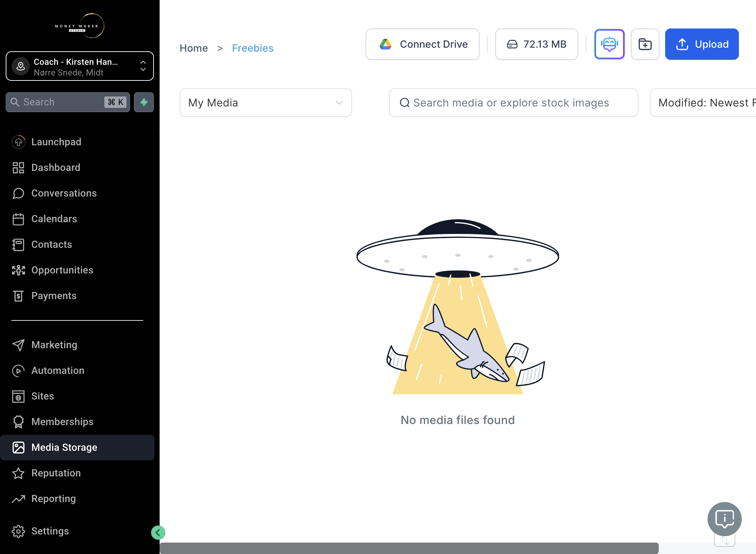
Task: Open the Modified: Newest sort dropdown
Action: coord(703,103)
